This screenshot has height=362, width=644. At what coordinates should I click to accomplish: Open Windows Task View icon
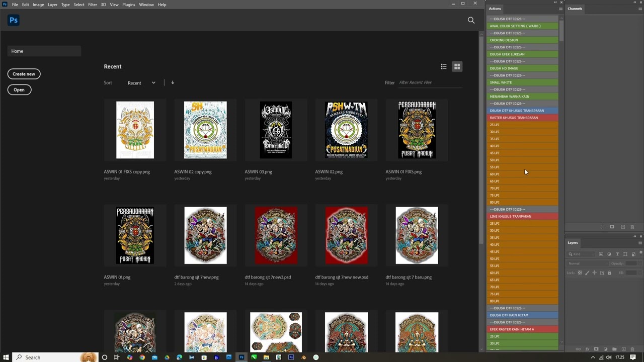pos(116,357)
